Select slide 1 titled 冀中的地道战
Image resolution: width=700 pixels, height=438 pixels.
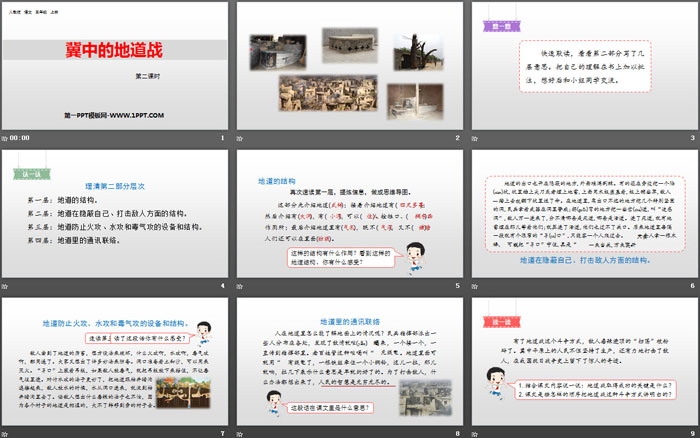click(115, 66)
